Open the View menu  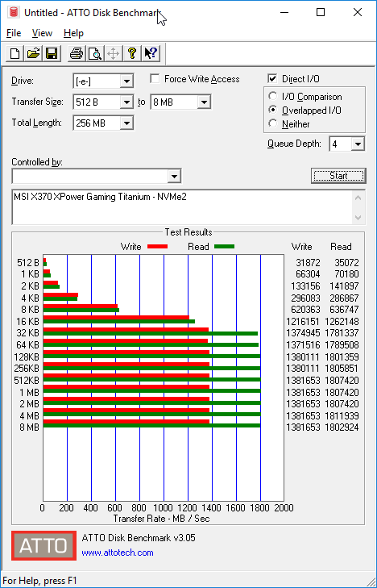coord(42,33)
